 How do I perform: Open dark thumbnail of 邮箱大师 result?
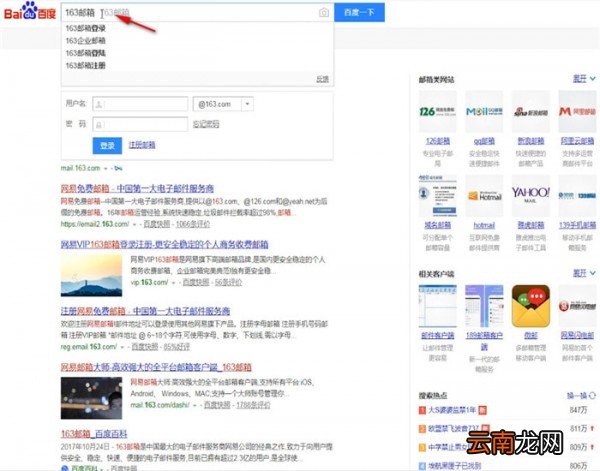91,398
